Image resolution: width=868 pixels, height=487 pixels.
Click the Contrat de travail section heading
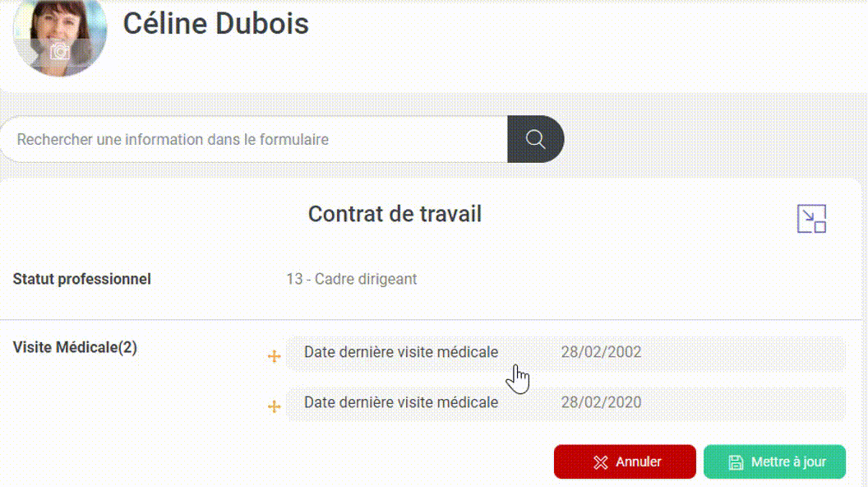[x=395, y=215]
